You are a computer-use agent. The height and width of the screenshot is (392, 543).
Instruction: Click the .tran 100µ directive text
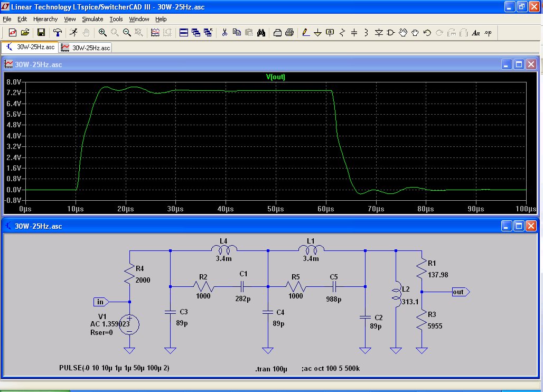click(270, 368)
